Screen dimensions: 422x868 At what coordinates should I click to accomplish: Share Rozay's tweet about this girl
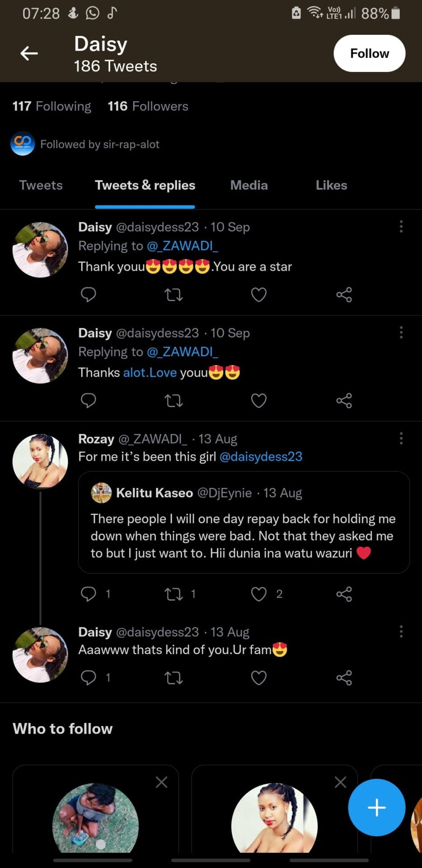point(344,594)
